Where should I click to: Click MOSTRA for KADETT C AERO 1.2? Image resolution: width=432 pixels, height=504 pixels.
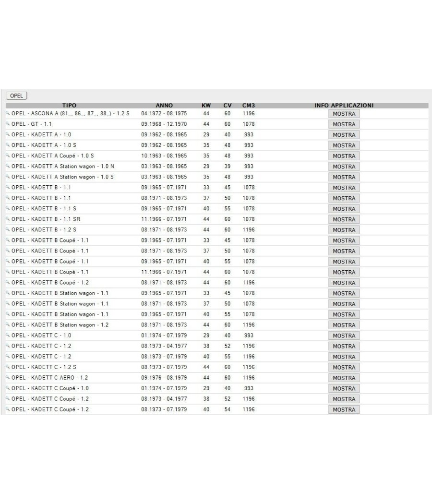coord(344,378)
